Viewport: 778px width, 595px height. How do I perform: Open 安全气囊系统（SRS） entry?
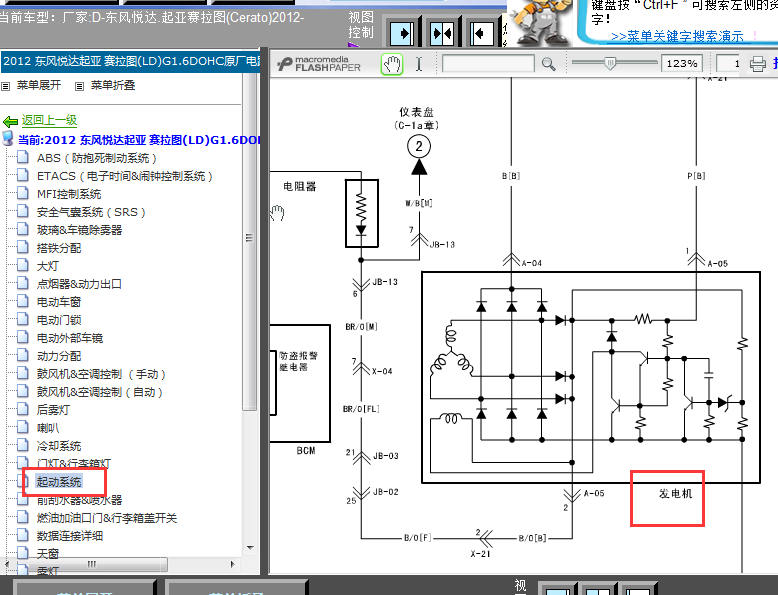tap(91, 212)
